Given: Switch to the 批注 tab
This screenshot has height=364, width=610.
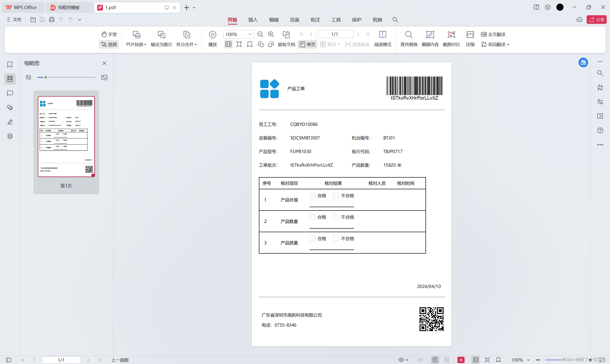Looking at the screenshot, I should (x=315, y=20).
